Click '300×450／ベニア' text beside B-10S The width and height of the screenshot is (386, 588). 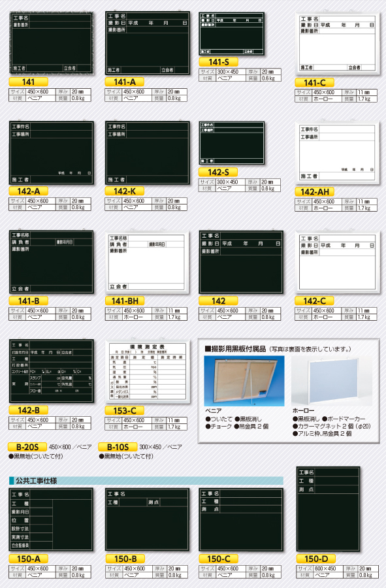coord(161,447)
